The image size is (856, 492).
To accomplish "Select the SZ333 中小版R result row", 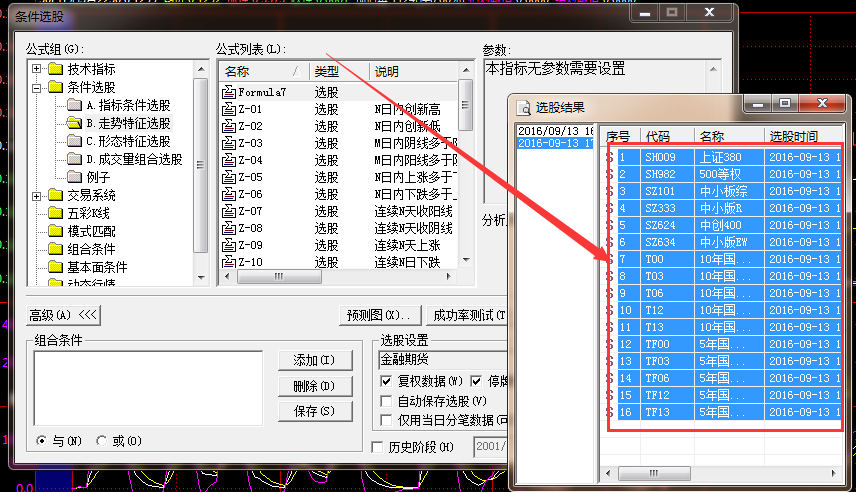I will 720,208.
